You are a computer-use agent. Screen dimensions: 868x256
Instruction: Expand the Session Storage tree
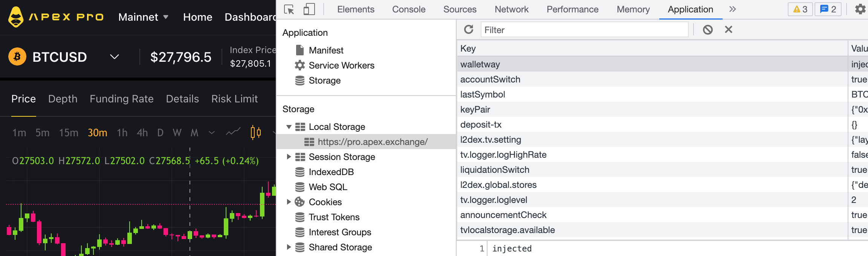pos(289,157)
